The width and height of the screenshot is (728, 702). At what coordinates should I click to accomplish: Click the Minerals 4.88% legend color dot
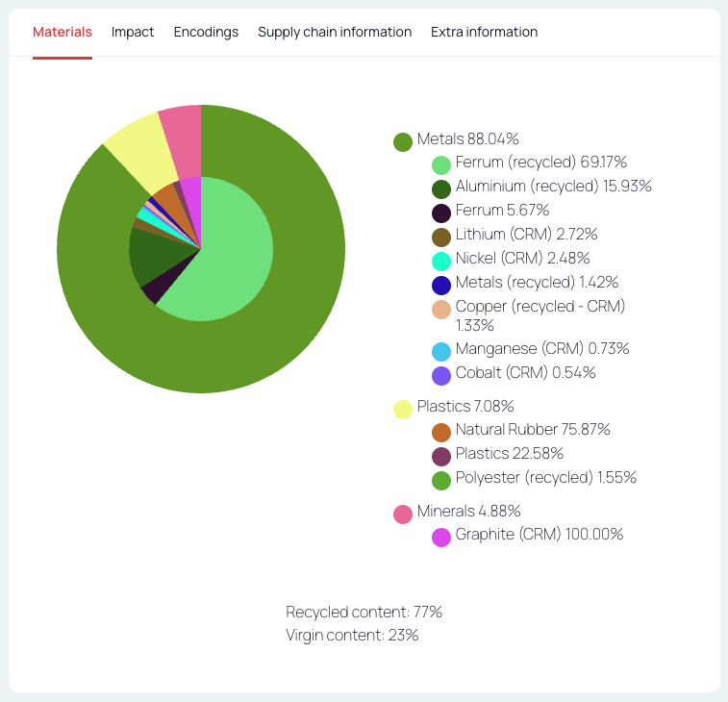pos(403,514)
